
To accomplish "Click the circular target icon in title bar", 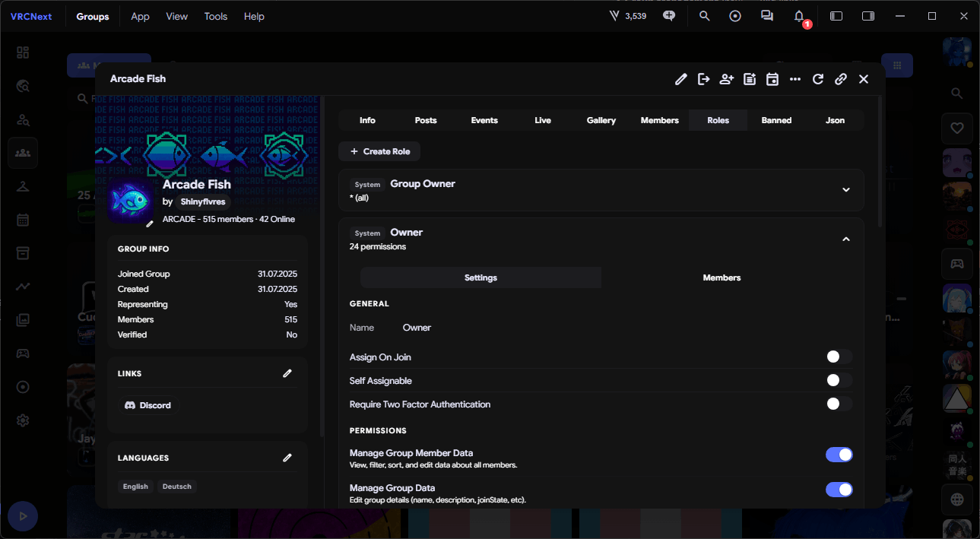I will [735, 16].
